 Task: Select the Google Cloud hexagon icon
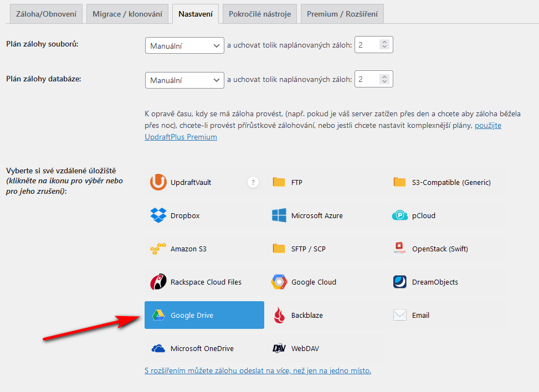(x=279, y=282)
